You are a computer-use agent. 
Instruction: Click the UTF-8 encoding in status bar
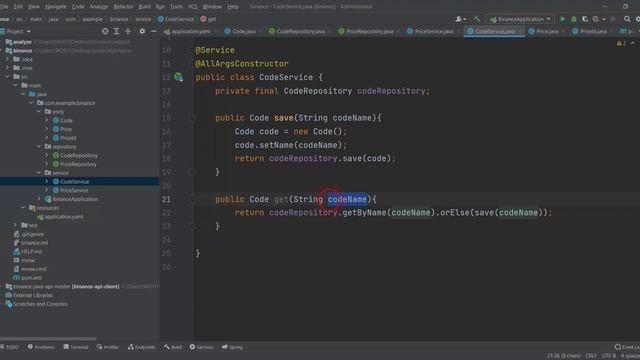coord(609,356)
